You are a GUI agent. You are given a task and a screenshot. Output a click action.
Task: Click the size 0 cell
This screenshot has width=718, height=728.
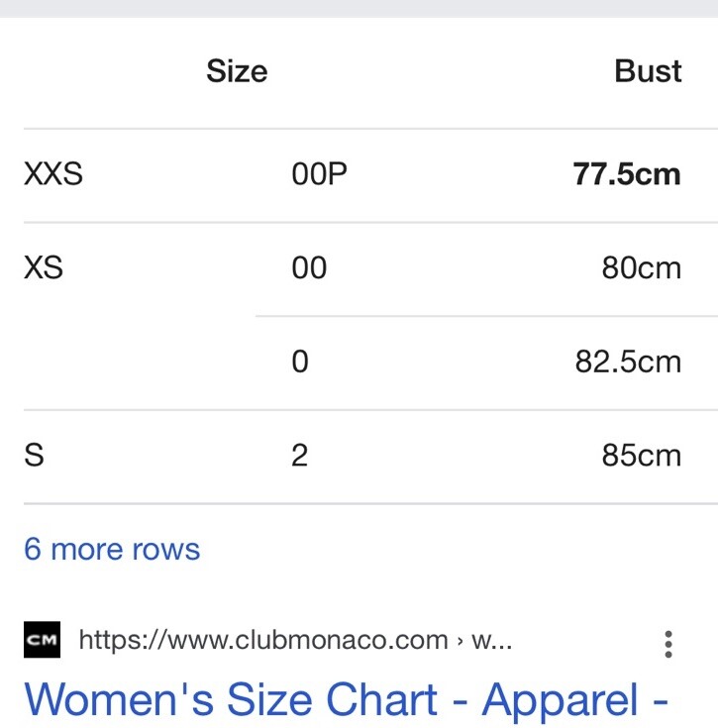coord(300,362)
